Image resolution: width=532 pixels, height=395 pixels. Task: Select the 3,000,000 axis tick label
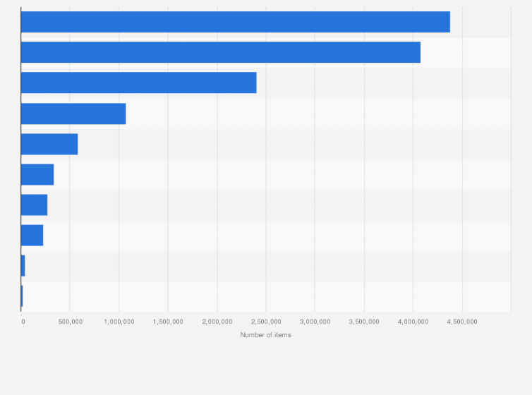pos(315,322)
